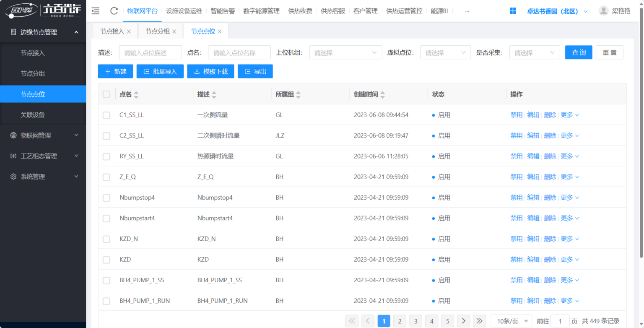Click the refresh page icon

(114, 11)
